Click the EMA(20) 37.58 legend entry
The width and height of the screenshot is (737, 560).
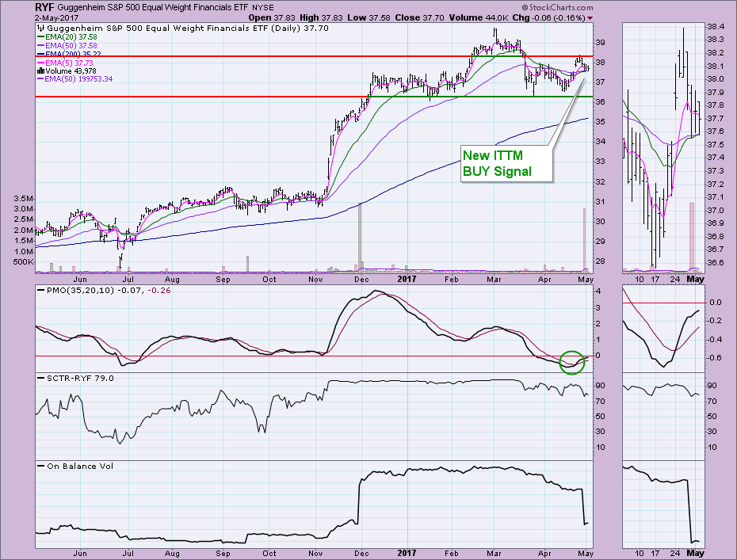tap(67, 36)
